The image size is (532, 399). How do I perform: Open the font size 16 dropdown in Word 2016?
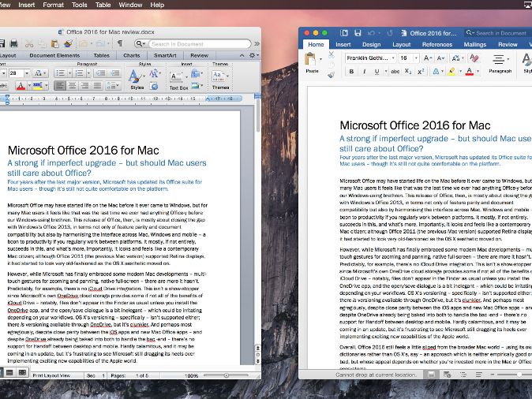416,58
